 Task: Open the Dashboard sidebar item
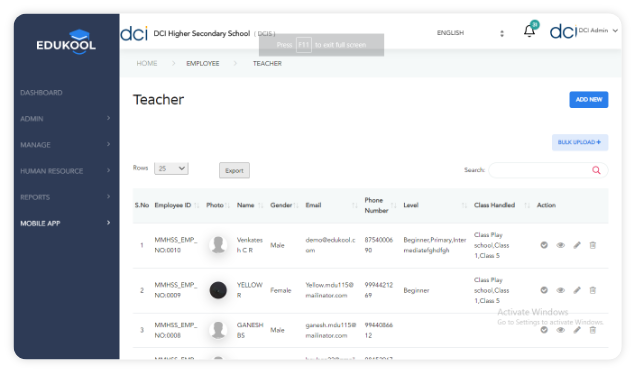(x=41, y=93)
